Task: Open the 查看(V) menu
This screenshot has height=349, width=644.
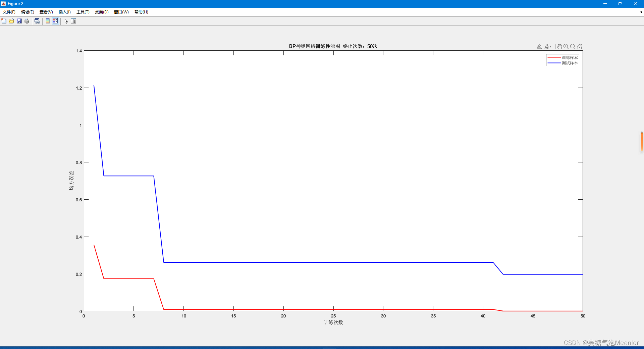Action: tap(46, 12)
